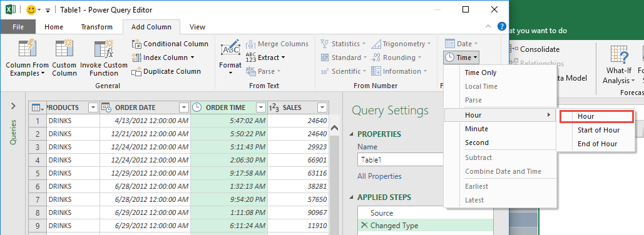This screenshot has height=235, width=644.
Task: Switch to the Home tab
Action: pos(54,27)
